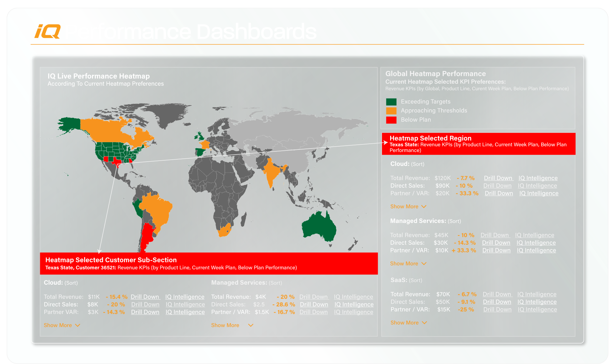Click the green Exceeding Targets legend swatch
Viewport: 612px width, 364px height.
pyautogui.click(x=391, y=102)
